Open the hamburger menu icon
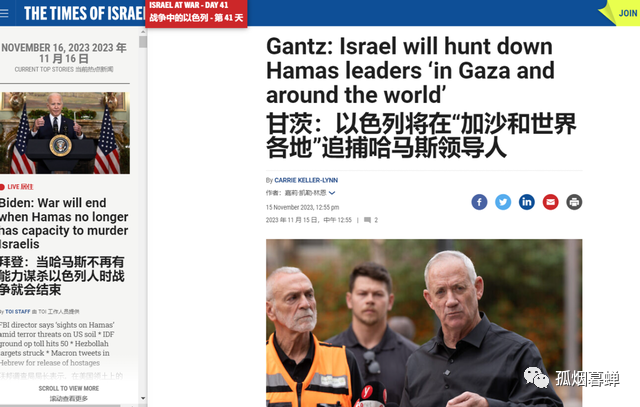Viewport: 640px width, 407px height. click(4, 13)
